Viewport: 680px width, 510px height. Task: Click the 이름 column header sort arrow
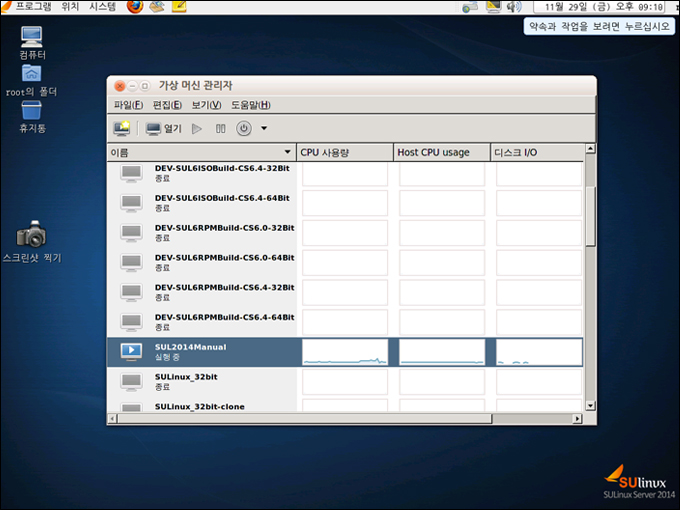[289, 152]
